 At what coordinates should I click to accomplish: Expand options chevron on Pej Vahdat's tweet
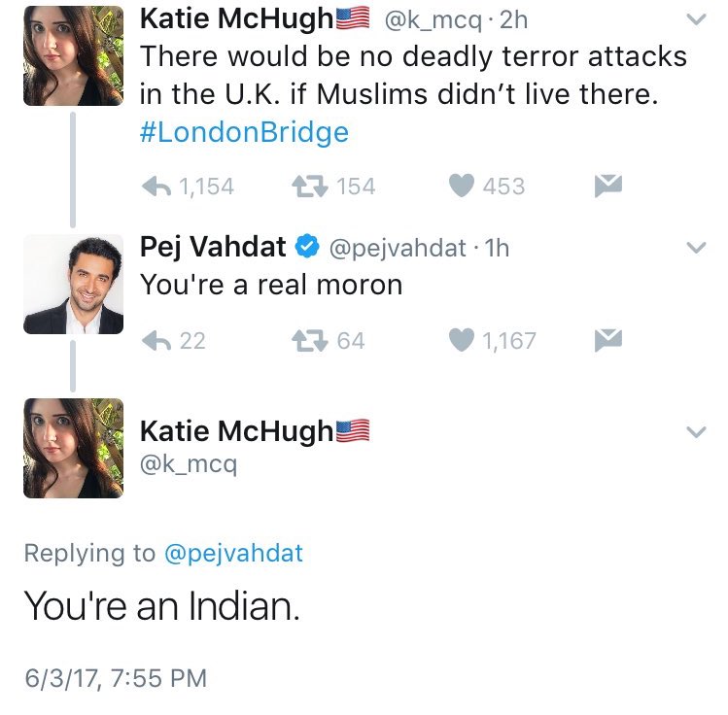696,249
